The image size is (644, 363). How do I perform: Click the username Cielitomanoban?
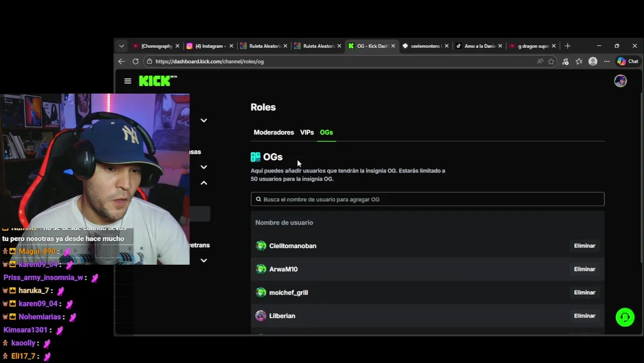click(293, 246)
